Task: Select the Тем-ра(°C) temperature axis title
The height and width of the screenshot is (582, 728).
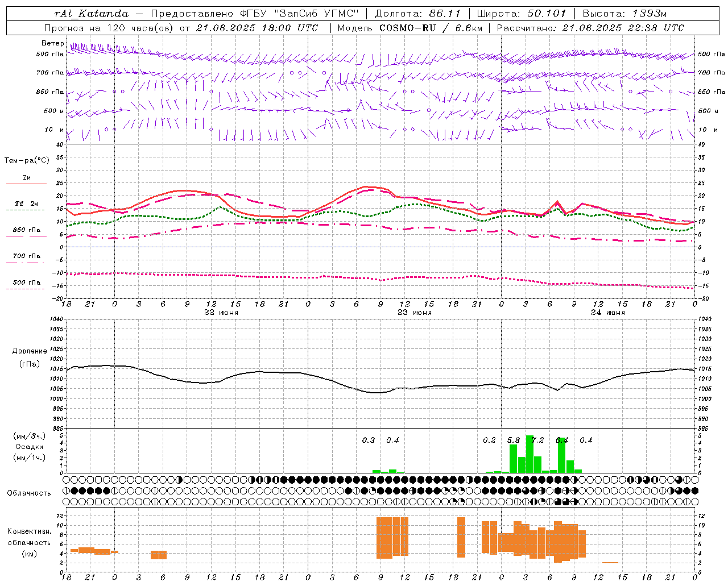Action: coord(27,161)
